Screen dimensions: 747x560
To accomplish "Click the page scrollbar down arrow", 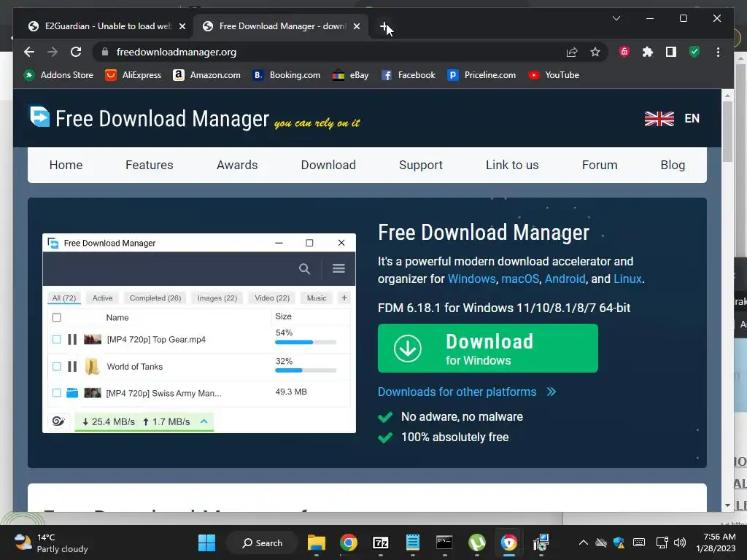I will [x=727, y=505].
